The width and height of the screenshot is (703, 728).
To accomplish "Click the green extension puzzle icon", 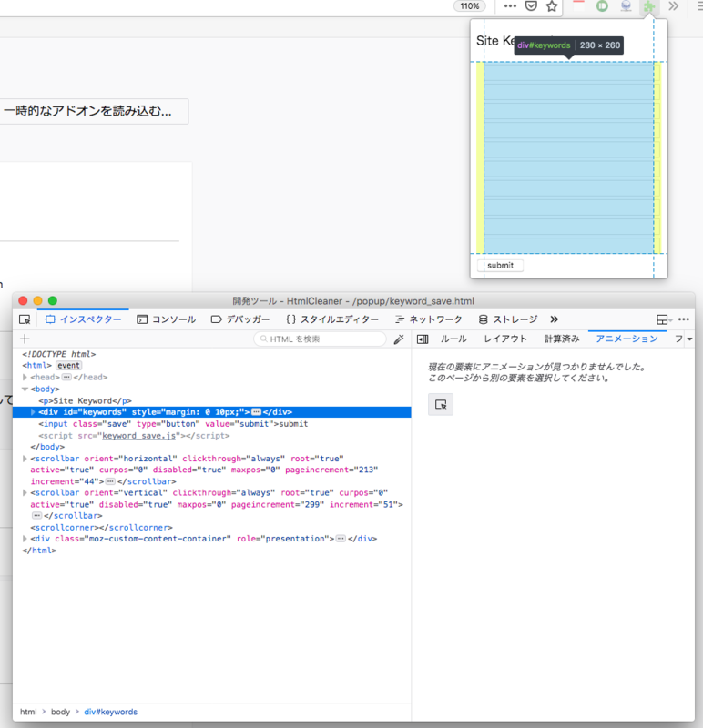I will [649, 6].
